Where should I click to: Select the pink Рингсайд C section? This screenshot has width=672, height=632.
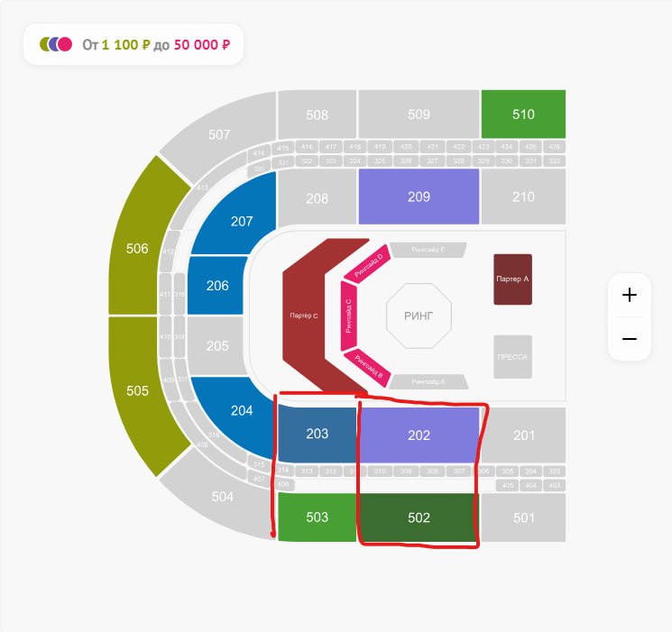(349, 316)
